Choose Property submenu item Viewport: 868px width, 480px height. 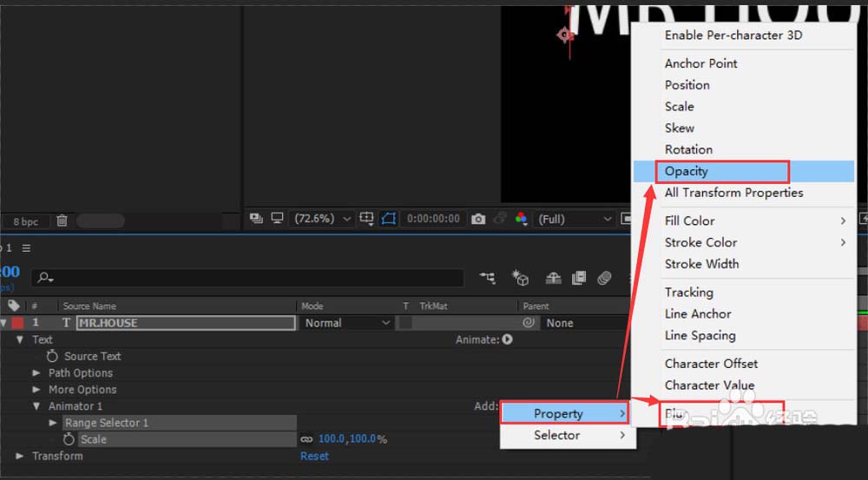pos(565,413)
